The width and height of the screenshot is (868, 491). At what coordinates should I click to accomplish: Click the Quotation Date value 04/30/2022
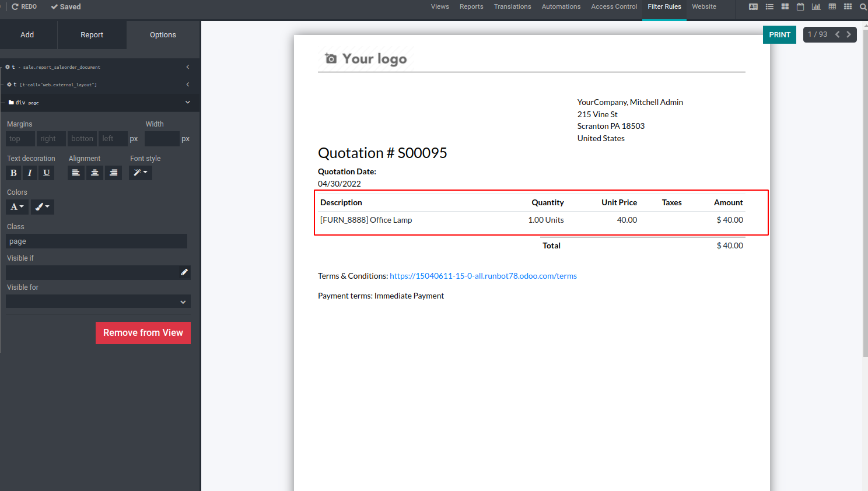click(x=339, y=184)
